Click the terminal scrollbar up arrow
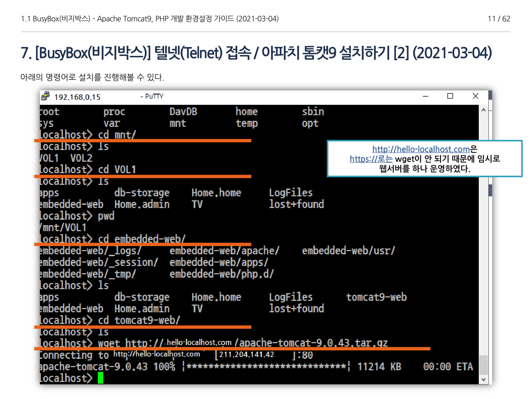Screen dimensions: 532x399 tap(484, 110)
